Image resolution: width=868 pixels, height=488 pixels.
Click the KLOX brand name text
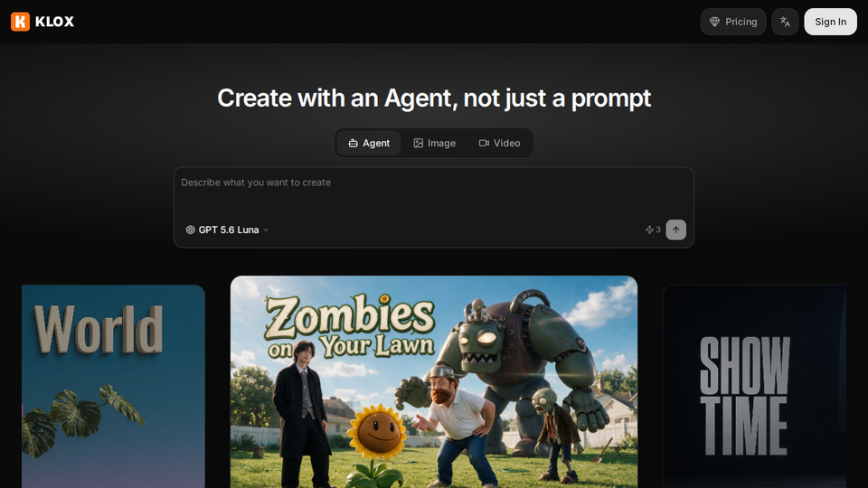tap(54, 22)
